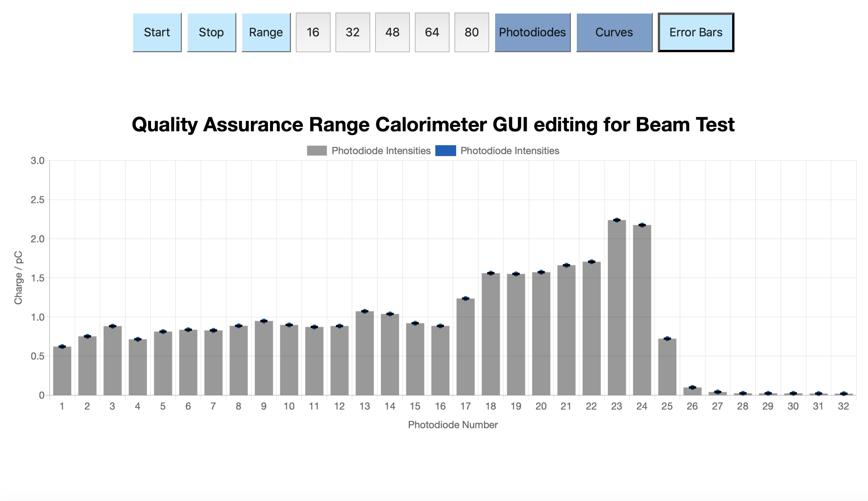Click the 1.5 y-axis tick label
Viewport: 868px width, 501px height.
(38, 278)
